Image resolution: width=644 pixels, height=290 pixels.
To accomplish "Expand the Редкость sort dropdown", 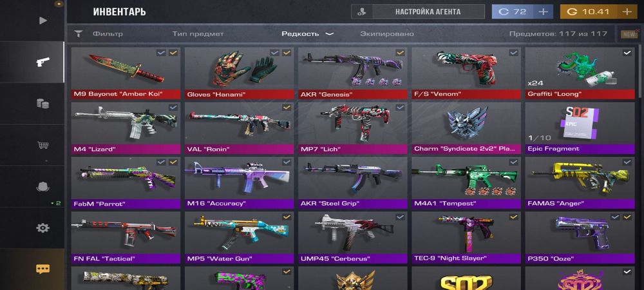I will [308, 34].
